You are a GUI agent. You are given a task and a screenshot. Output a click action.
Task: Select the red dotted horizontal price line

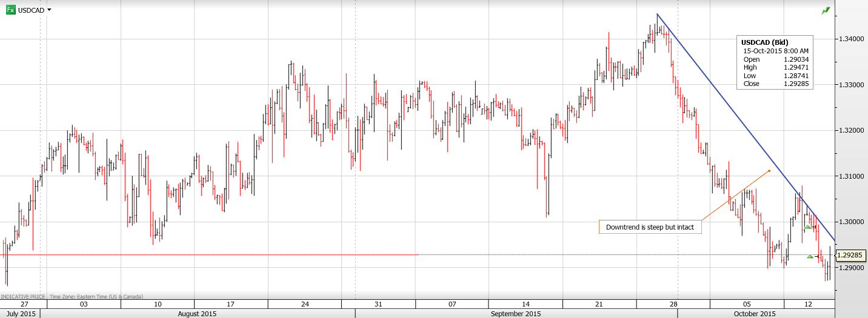(212, 254)
